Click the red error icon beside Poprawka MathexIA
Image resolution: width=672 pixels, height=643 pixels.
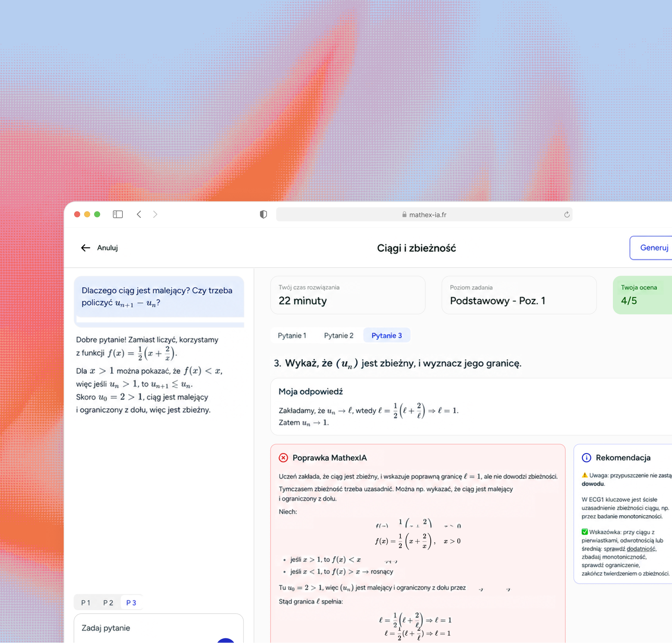pos(283,458)
